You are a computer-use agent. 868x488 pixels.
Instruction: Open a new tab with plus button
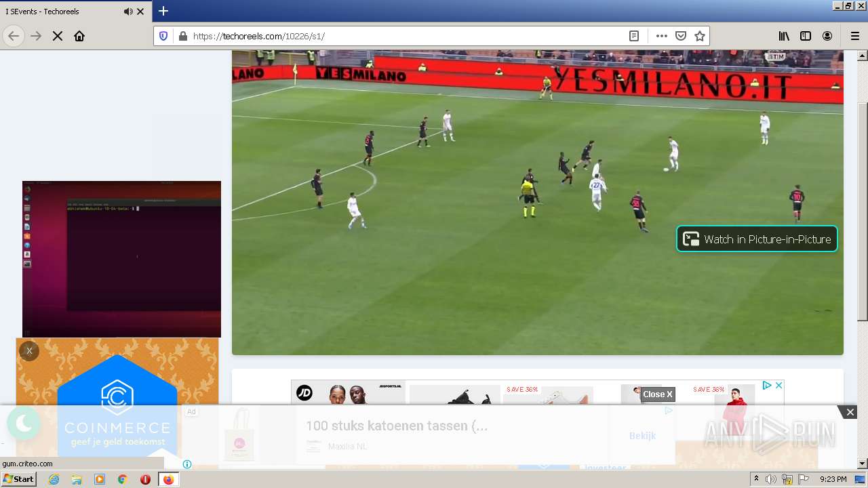tap(163, 11)
